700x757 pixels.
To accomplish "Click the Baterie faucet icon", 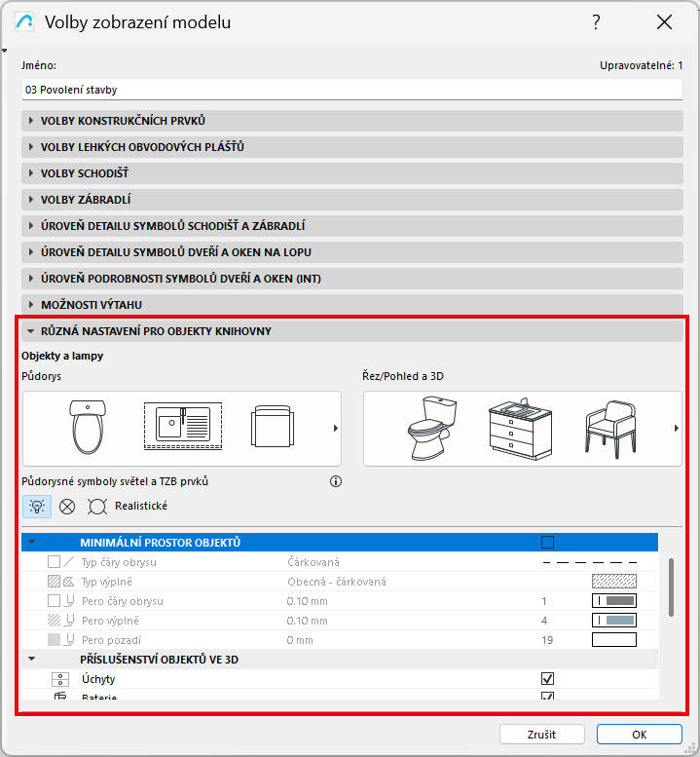I will point(60,697).
